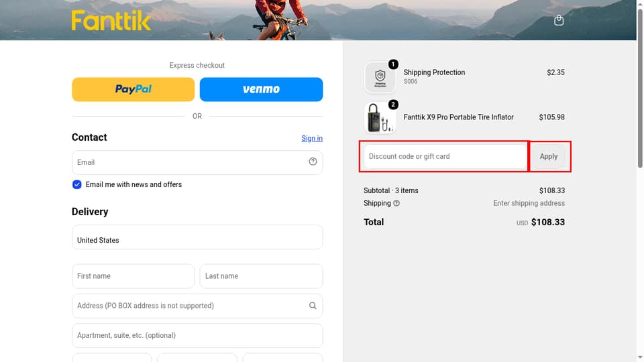Open the shopping bag cart icon
Screen dimensions: 644x362
(559, 20)
